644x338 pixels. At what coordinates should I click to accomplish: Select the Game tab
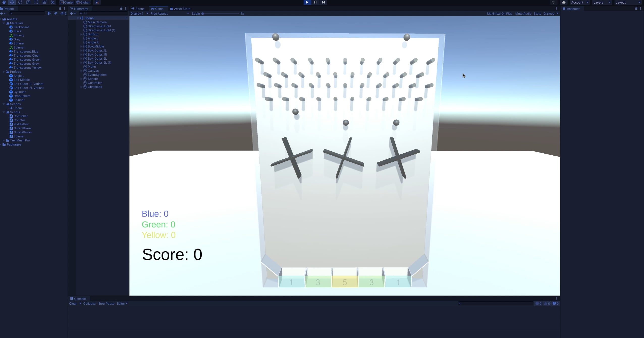pyautogui.click(x=158, y=9)
